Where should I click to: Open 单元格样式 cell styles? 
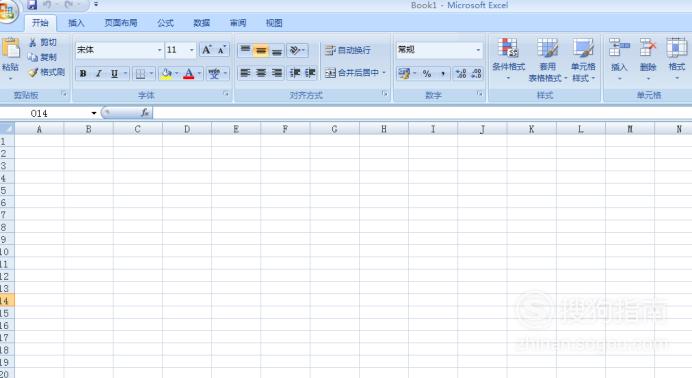click(583, 60)
